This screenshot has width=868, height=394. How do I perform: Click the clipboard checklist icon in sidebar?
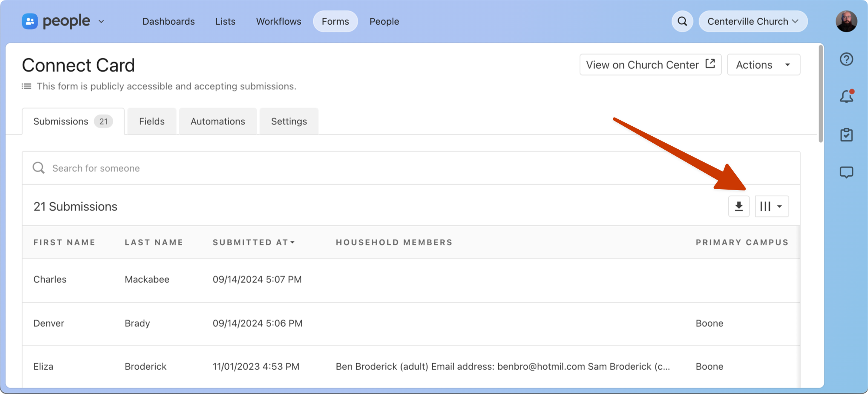click(846, 134)
